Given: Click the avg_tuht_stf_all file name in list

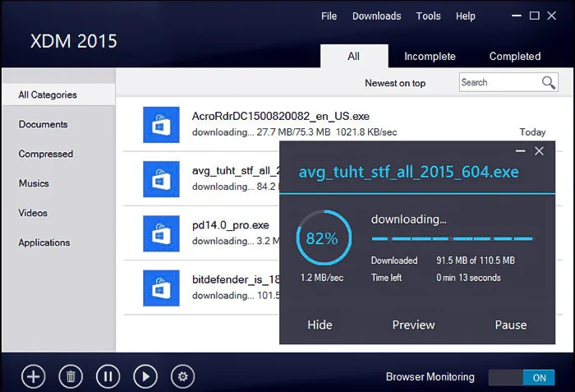Looking at the screenshot, I should [x=236, y=171].
